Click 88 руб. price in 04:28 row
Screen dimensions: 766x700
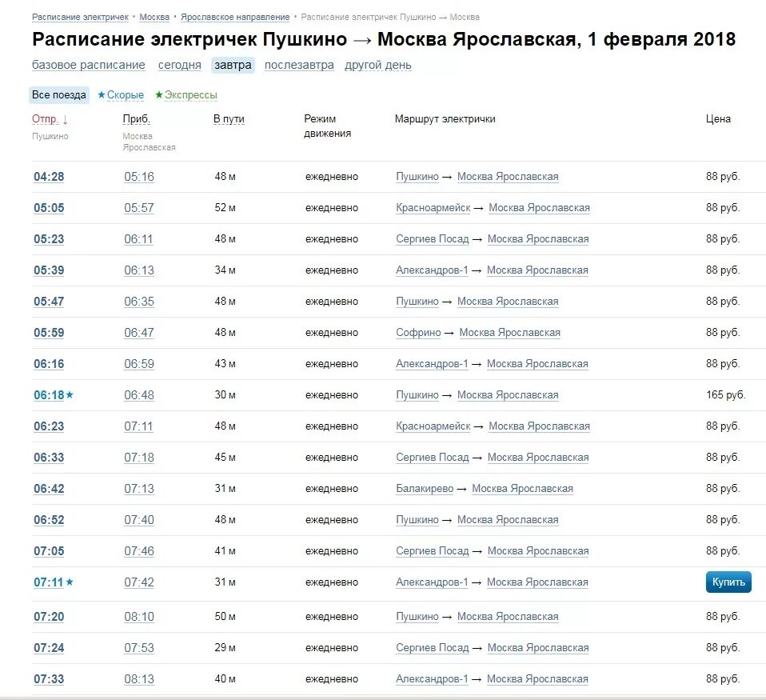pos(723,177)
